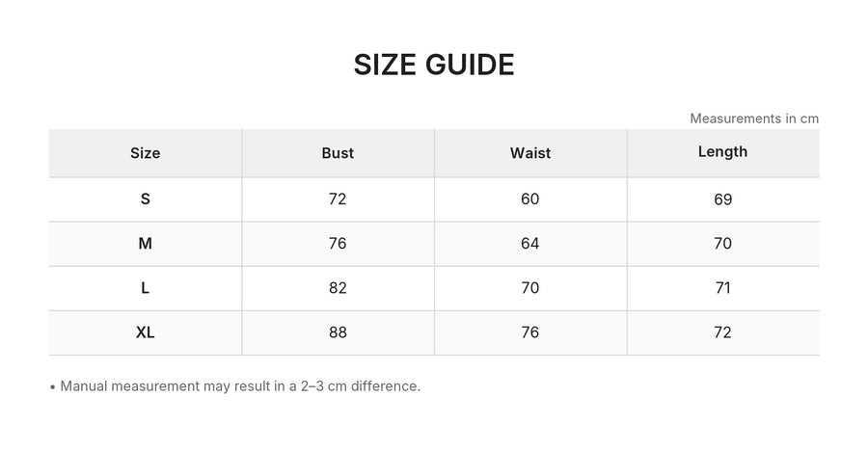Viewport: 868px width, 450px height.
Task: Click the length value 70 for size M
Action: [723, 243]
